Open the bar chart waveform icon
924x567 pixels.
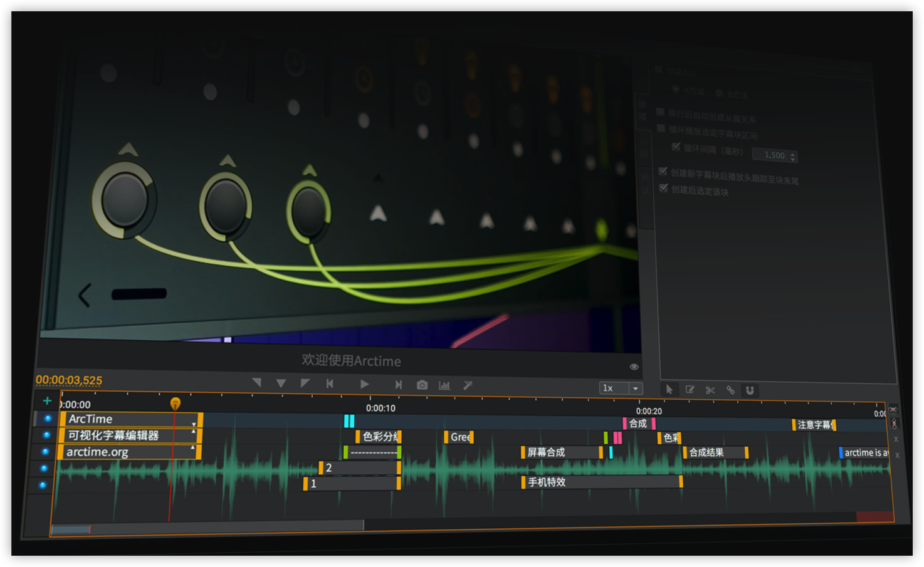pos(444,385)
